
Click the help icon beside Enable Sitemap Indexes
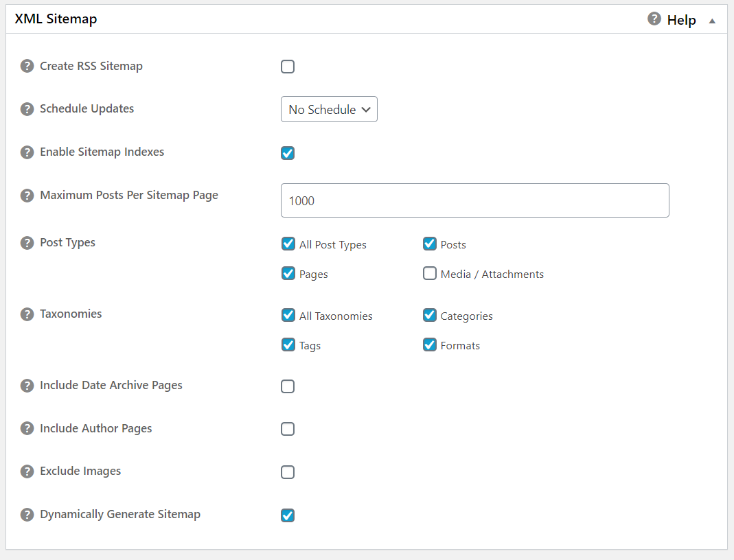[27, 152]
